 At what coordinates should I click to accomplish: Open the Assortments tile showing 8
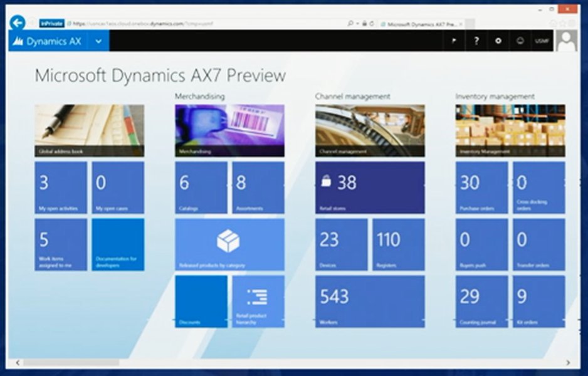pyautogui.click(x=258, y=187)
